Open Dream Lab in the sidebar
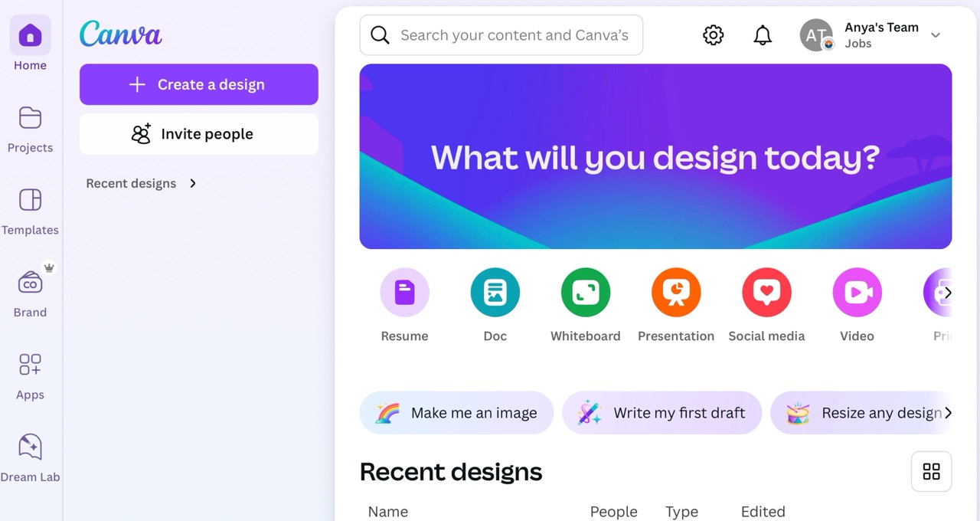The width and height of the screenshot is (980, 521). click(30, 457)
